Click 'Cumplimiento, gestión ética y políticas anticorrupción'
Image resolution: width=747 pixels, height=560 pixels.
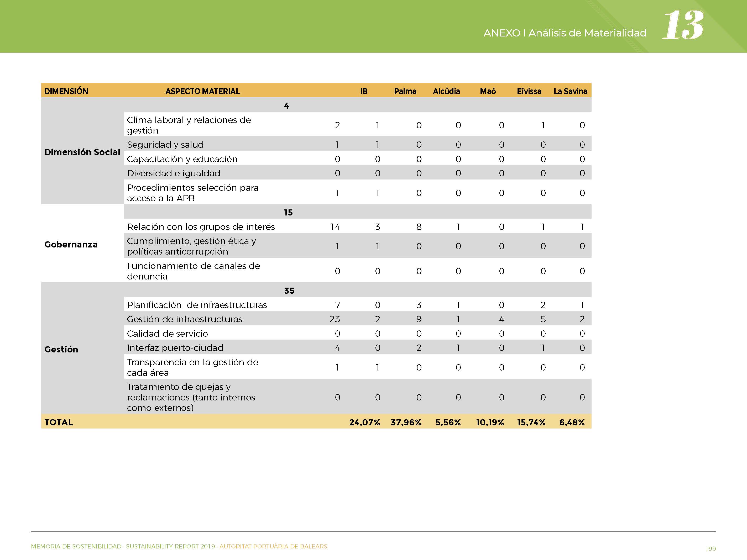coord(191,246)
